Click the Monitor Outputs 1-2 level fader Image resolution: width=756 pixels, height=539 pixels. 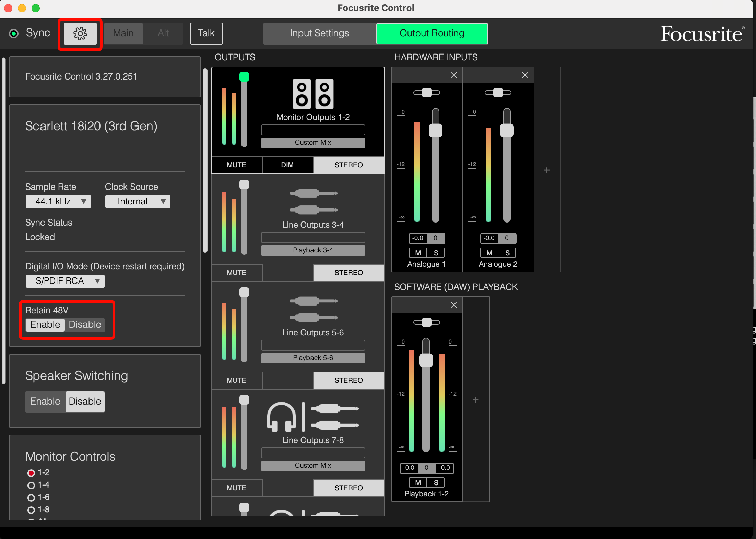(x=244, y=77)
